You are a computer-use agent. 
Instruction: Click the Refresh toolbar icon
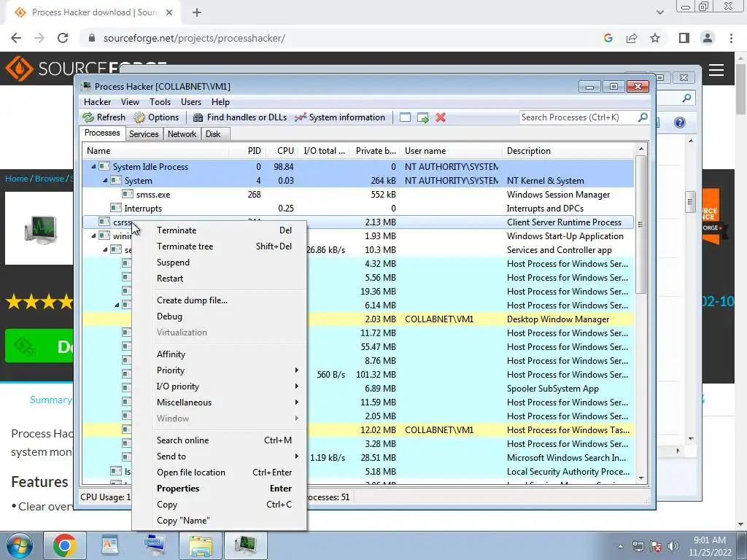pyautogui.click(x=88, y=117)
